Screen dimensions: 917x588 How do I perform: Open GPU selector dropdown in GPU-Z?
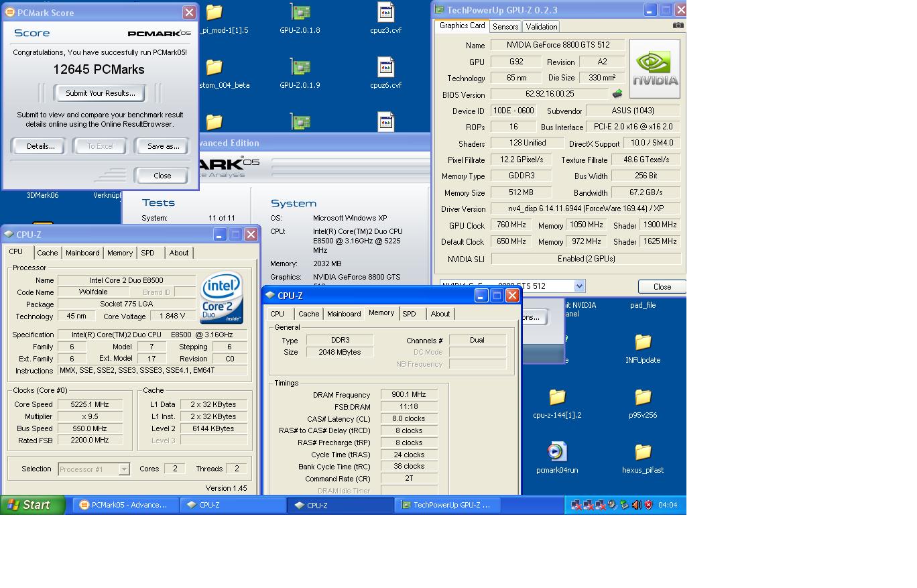coord(579,286)
